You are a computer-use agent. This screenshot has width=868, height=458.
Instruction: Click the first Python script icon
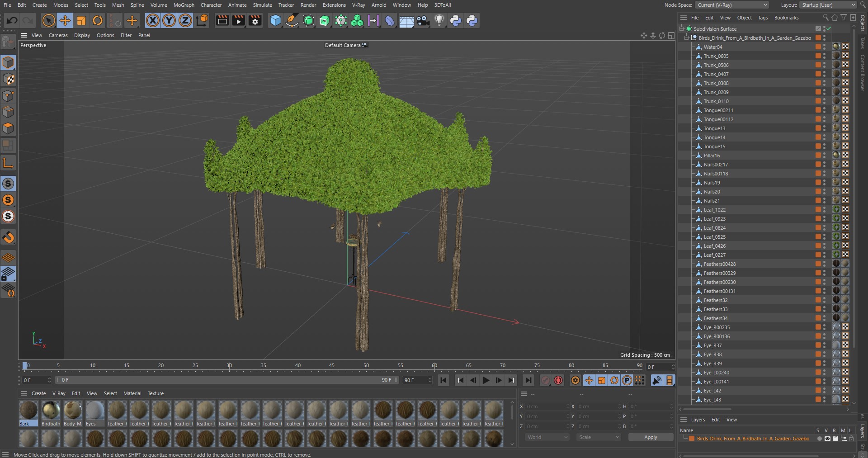pos(456,20)
